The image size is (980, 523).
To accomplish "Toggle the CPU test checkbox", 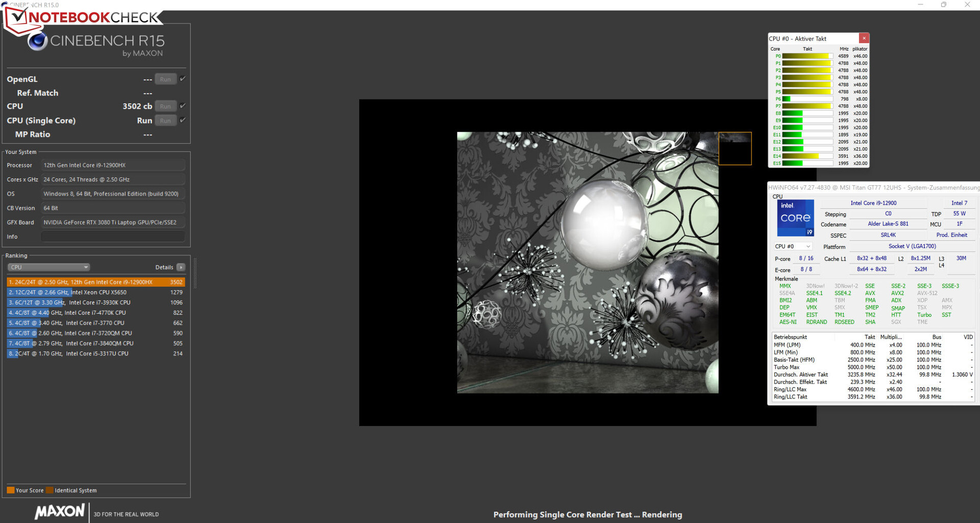I will pos(183,106).
